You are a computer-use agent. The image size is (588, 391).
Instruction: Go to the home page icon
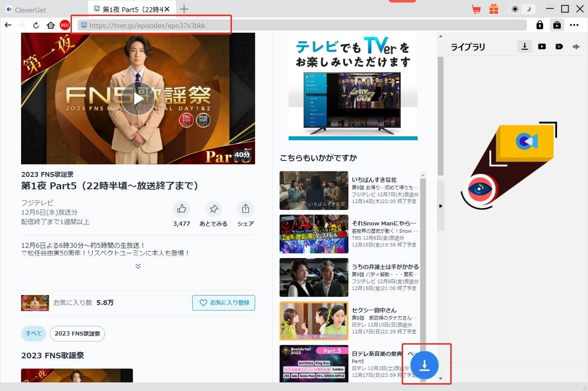pyautogui.click(x=50, y=25)
